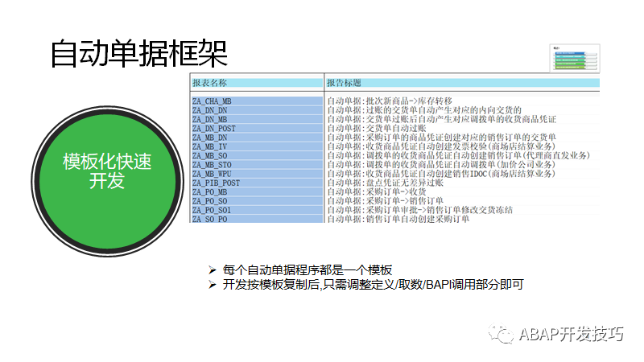This screenshot has height=362, width=644.
Task: Click the slide title 自动单据框架
Action: point(138,53)
